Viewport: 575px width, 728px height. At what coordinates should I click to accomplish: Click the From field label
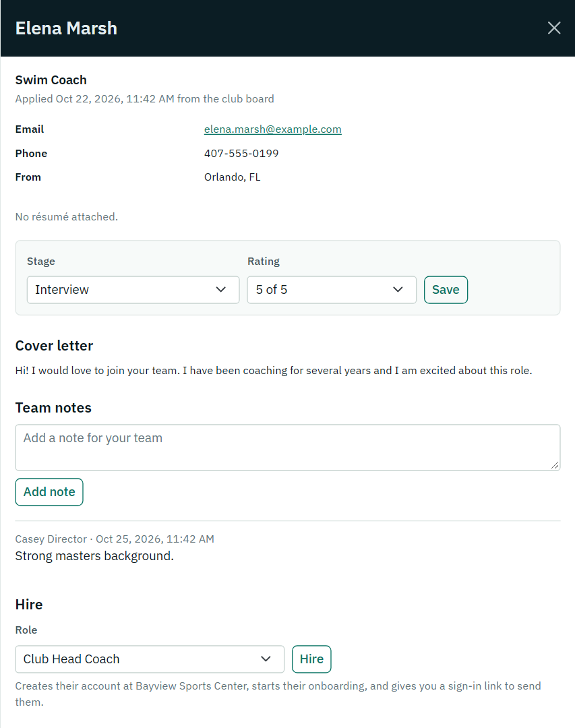pyautogui.click(x=28, y=177)
